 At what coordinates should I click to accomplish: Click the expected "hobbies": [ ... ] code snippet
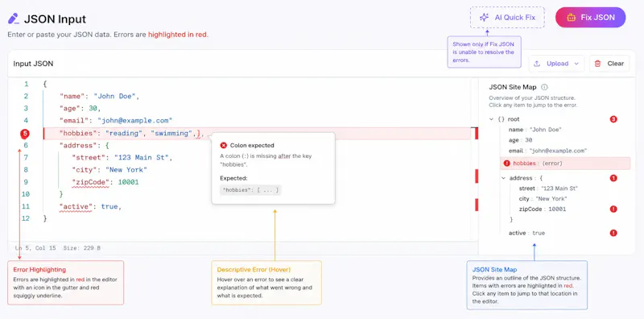pos(250,190)
